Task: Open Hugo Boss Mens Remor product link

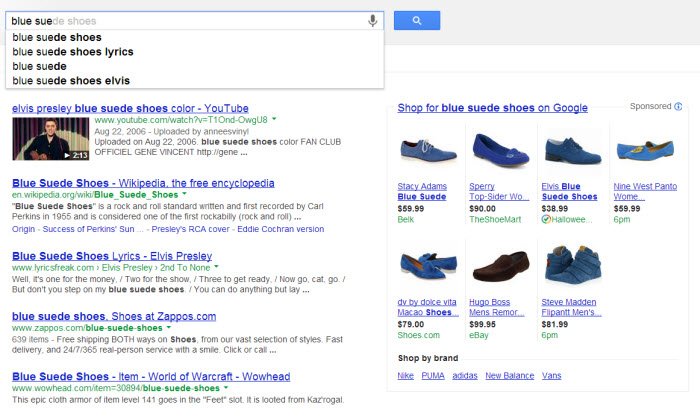Action: [496, 307]
